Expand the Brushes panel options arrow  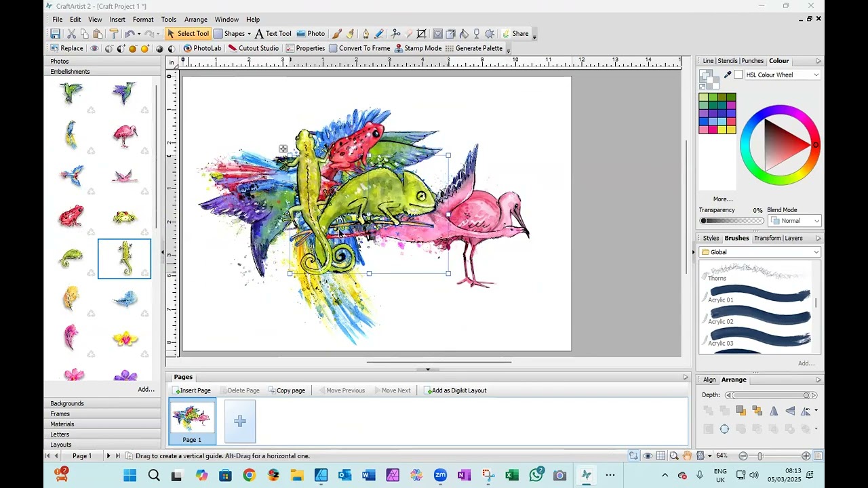tap(818, 239)
